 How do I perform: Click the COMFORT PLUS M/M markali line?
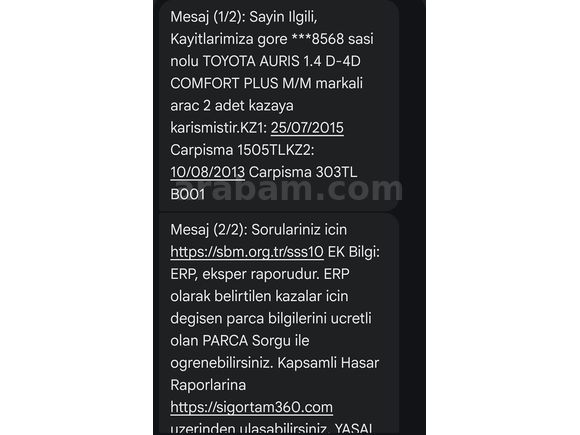click(266, 84)
